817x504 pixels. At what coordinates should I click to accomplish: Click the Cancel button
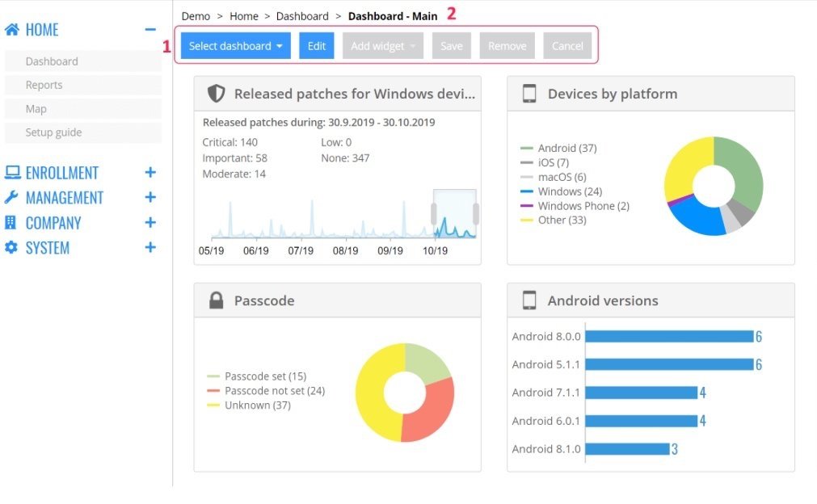[567, 46]
